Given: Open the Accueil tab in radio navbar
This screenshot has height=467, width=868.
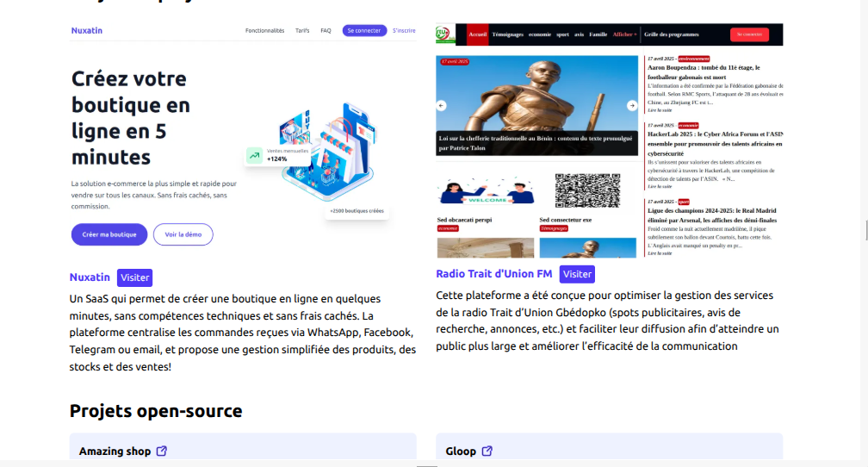Looking at the screenshot, I should (477, 34).
